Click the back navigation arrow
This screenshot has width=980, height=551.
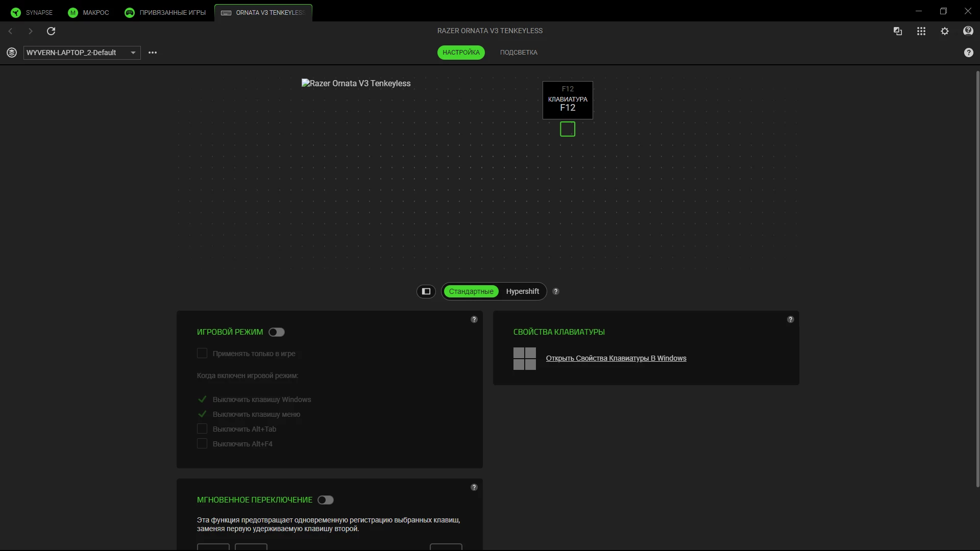(10, 31)
